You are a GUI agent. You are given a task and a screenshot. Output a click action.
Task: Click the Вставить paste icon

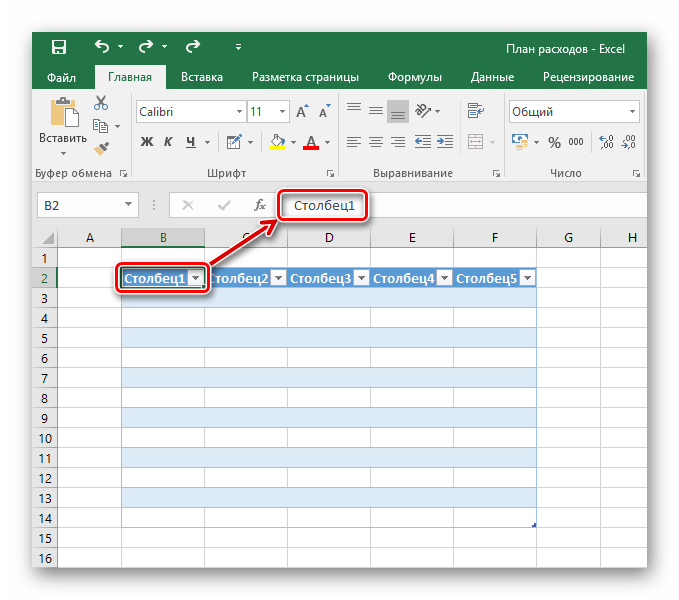(x=64, y=113)
